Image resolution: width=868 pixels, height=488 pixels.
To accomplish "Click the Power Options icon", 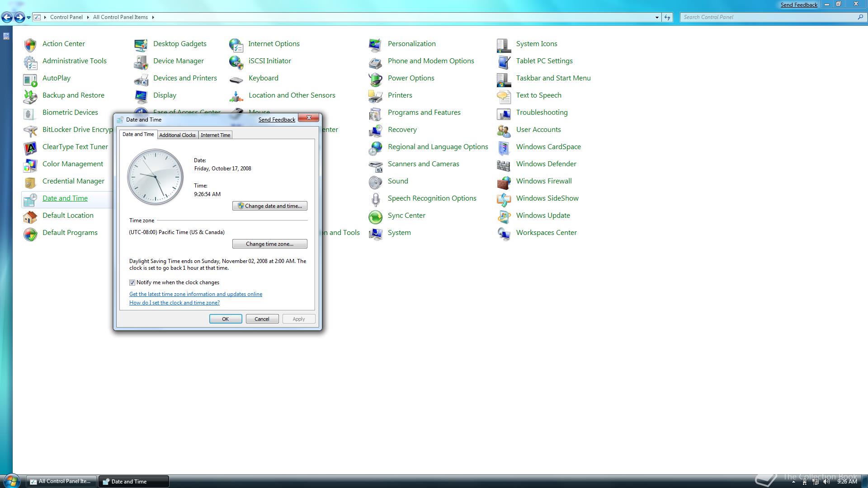I will [x=375, y=79].
